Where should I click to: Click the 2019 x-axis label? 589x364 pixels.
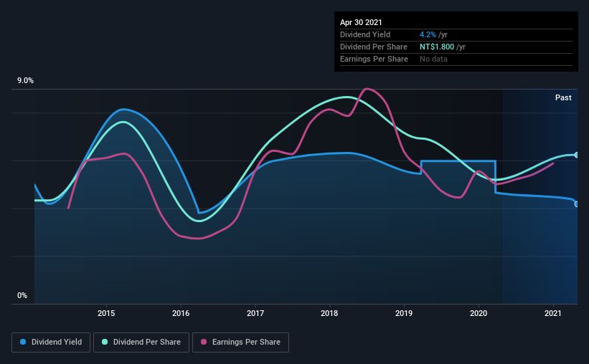coord(404,313)
